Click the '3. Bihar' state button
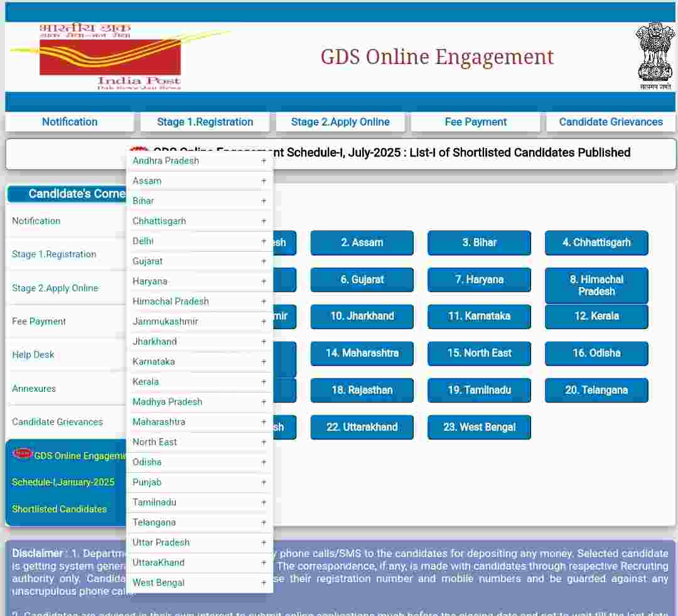 (479, 242)
